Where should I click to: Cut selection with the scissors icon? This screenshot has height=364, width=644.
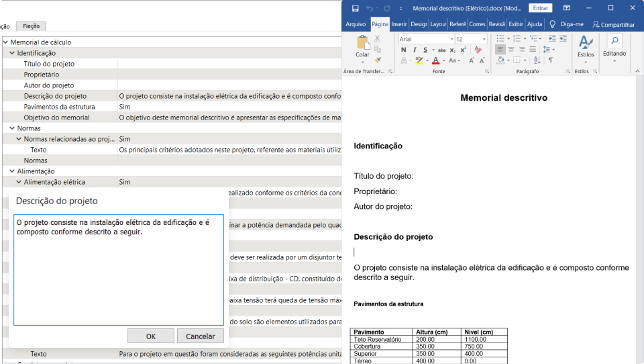pyautogui.click(x=378, y=39)
